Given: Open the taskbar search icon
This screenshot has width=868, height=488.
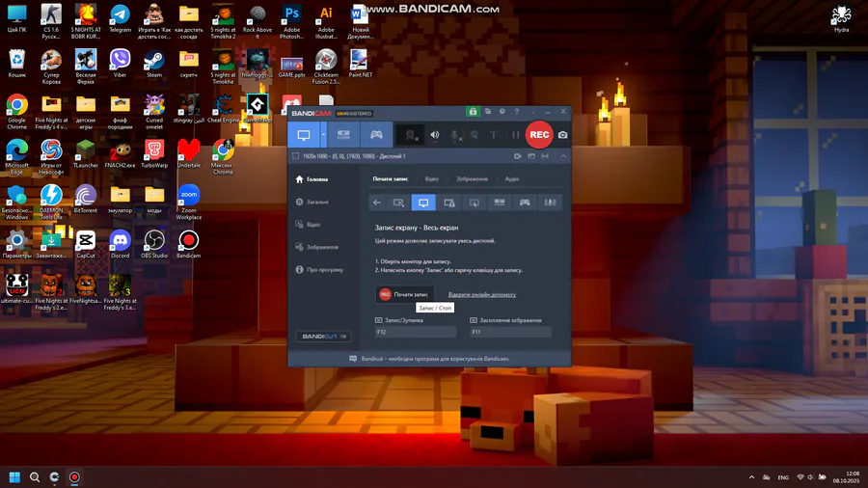Looking at the screenshot, I should coord(35,477).
